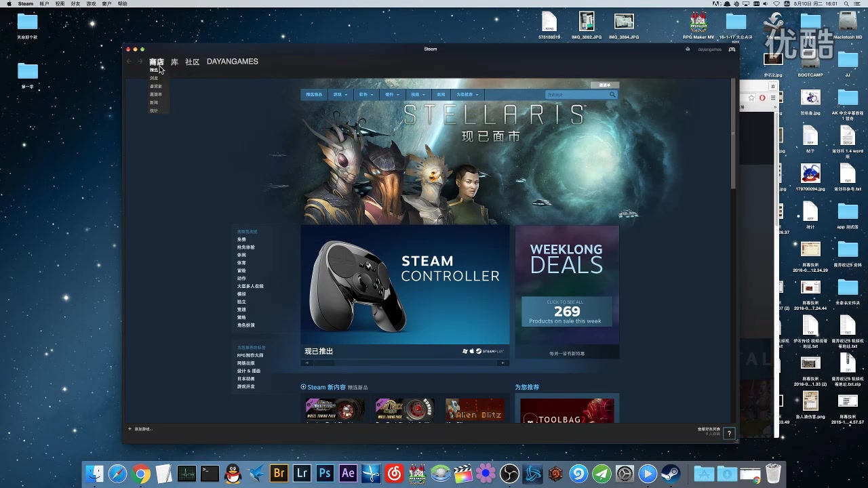Open System Preferences from the dock
Image resolution: width=868 pixels, height=488 pixels.
pos(625,474)
